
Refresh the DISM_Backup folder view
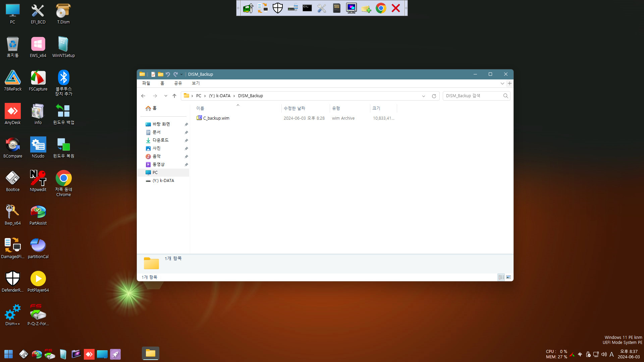[x=434, y=96]
